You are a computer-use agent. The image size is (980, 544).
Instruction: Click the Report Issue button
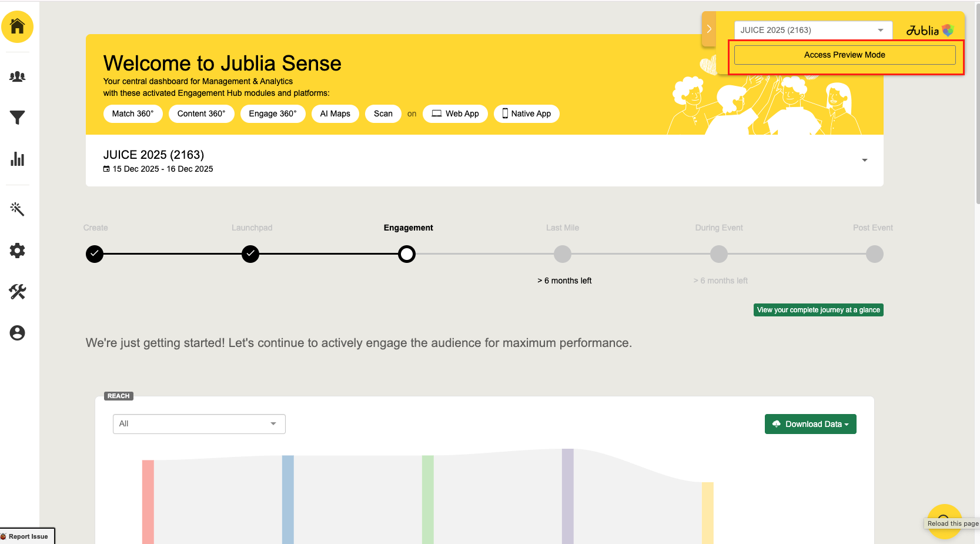27,536
